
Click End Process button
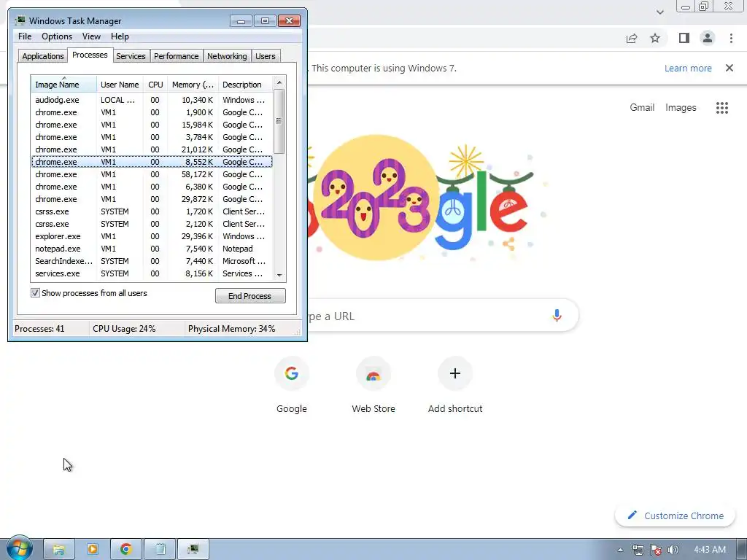point(250,296)
